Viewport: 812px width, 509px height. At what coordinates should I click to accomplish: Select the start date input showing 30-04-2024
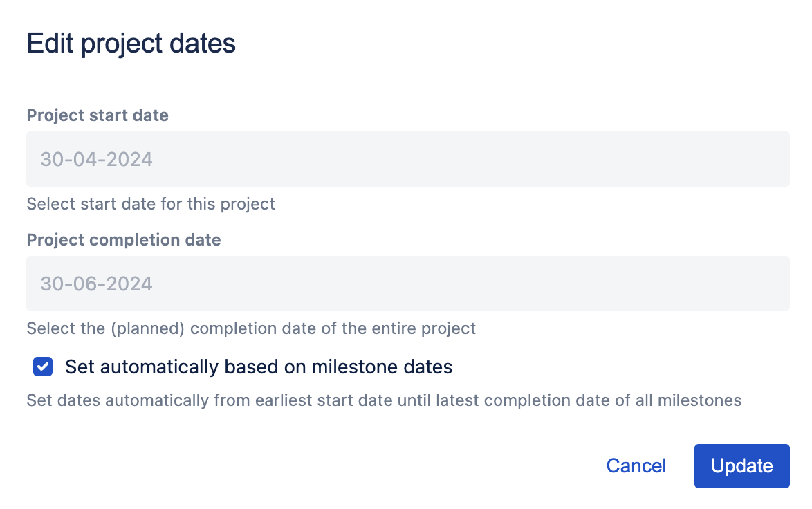[407, 159]
